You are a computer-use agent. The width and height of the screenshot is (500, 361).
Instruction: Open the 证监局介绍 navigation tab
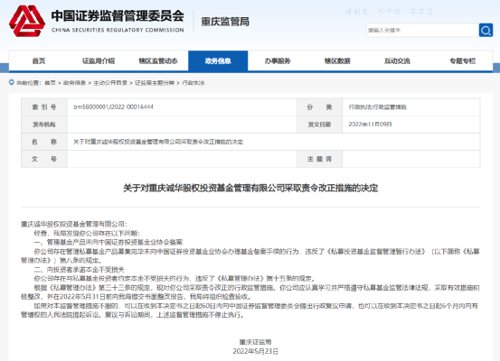coord(98,61)
